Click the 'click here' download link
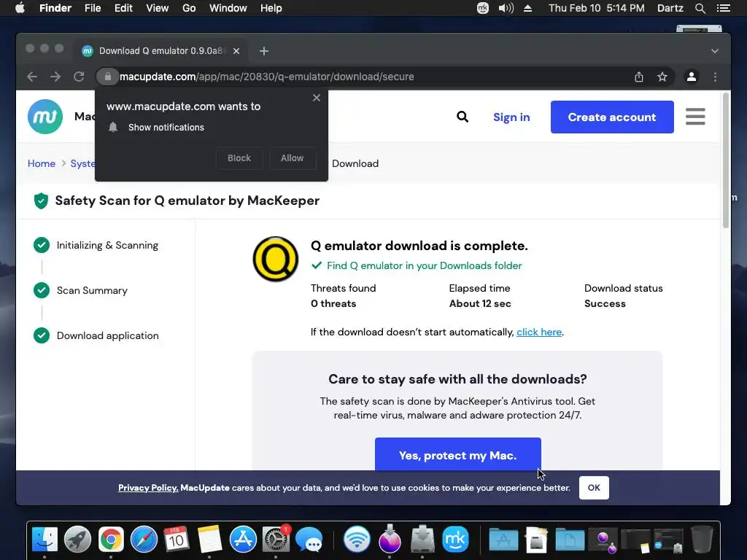Image resolution: width=747 pixels, height=560 pixels. (539, 332)
